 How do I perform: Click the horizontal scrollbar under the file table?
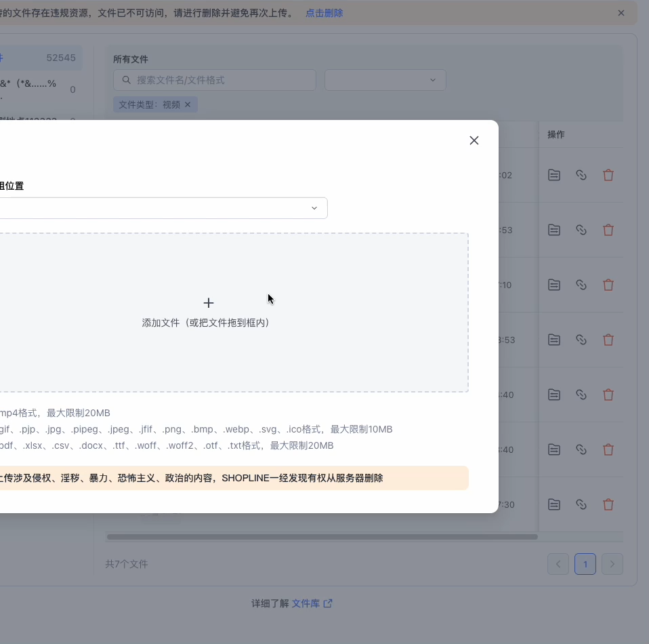point(322,537)
